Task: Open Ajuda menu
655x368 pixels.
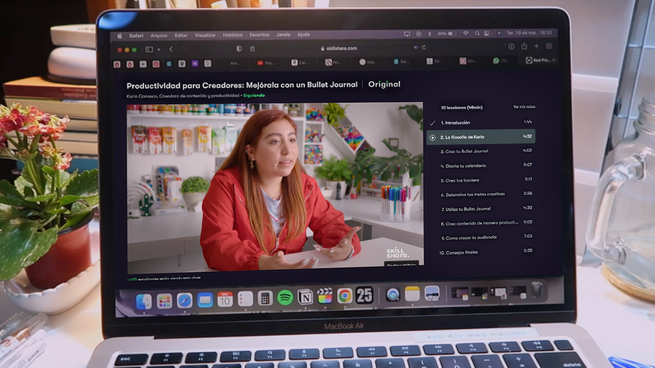Action: (x=303, y=35)
